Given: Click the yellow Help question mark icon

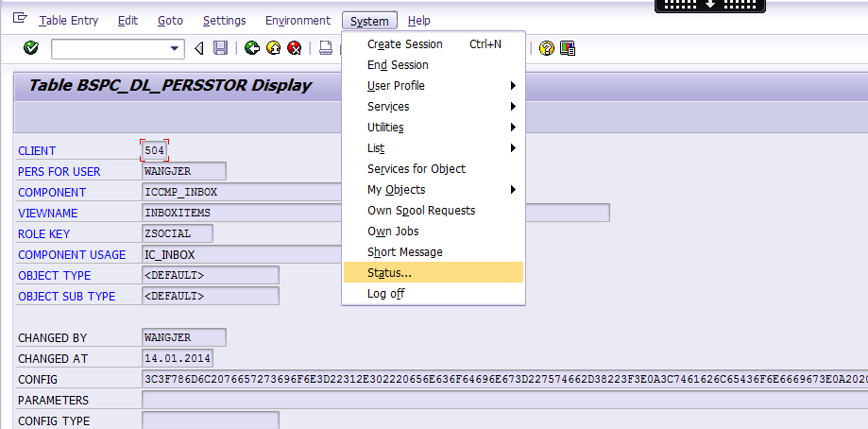Looking at the screenshot, I should (546, 48).
